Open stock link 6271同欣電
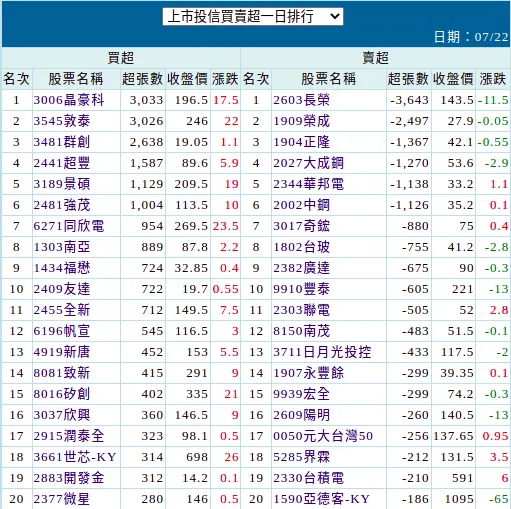Image resolution: width=511 pixels, height=509 pixels. [x=69, y=226]
